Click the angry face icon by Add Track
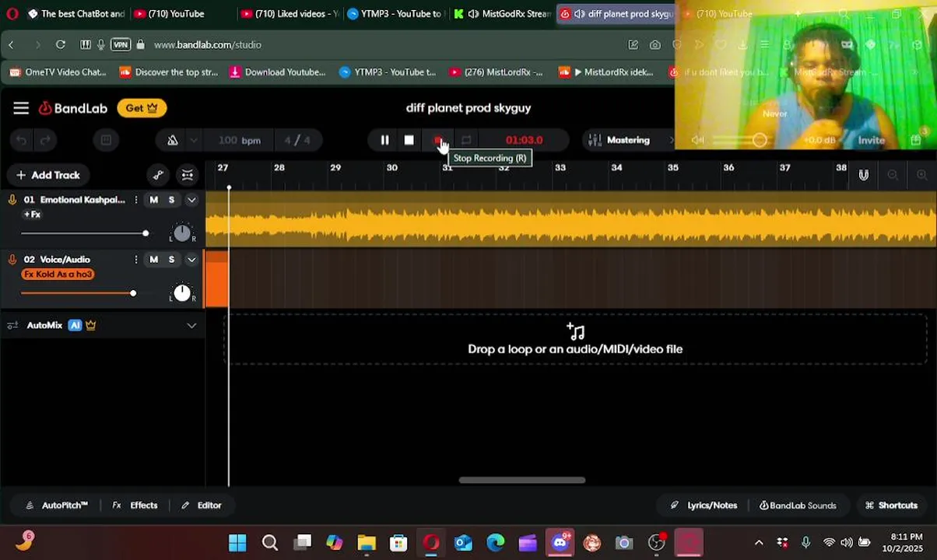 [188, 175]
